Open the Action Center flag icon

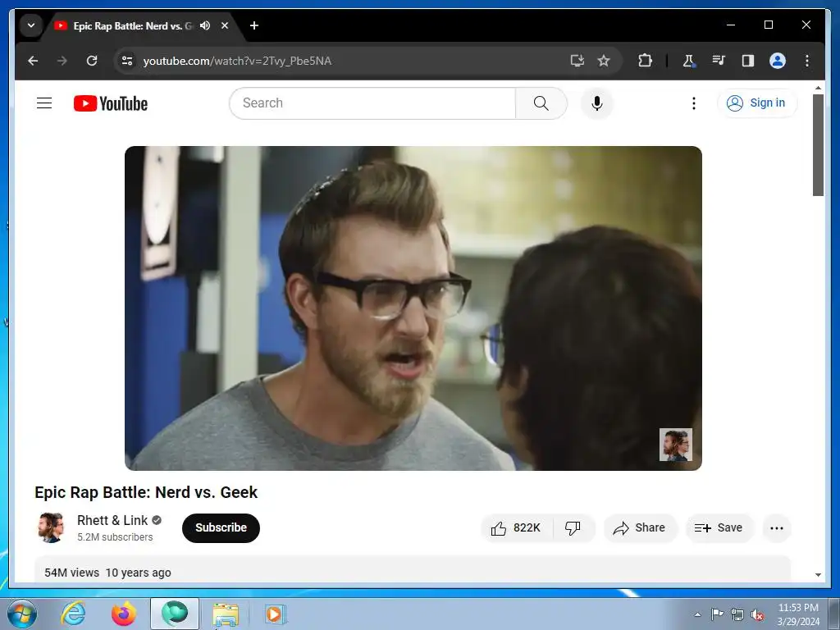717,614
